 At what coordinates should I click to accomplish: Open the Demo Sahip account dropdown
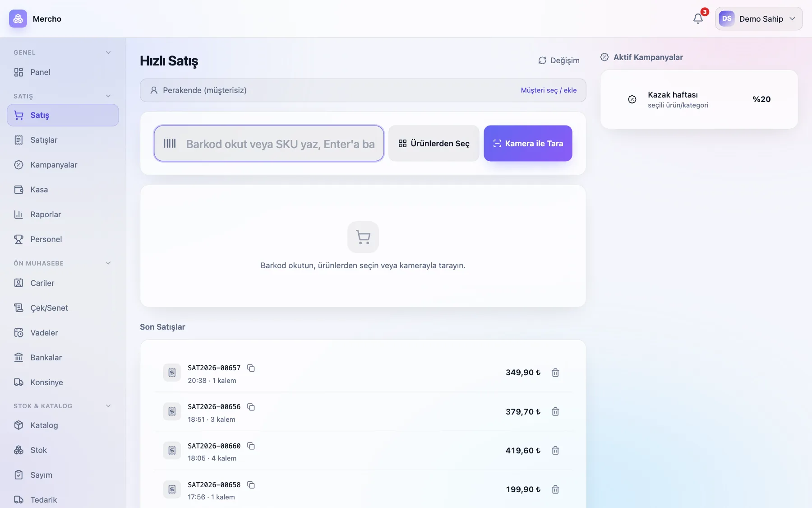759,19
